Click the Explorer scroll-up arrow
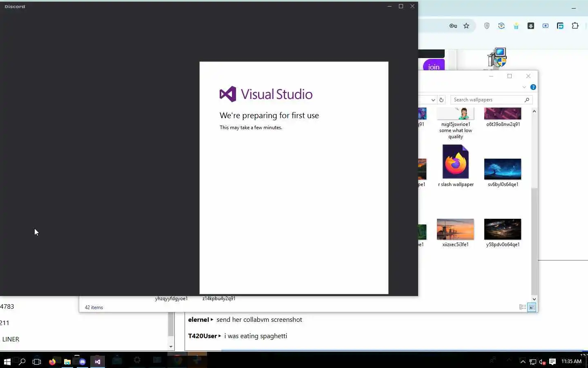Viewport: 588px width, 368px height. [x=534, y=111]
